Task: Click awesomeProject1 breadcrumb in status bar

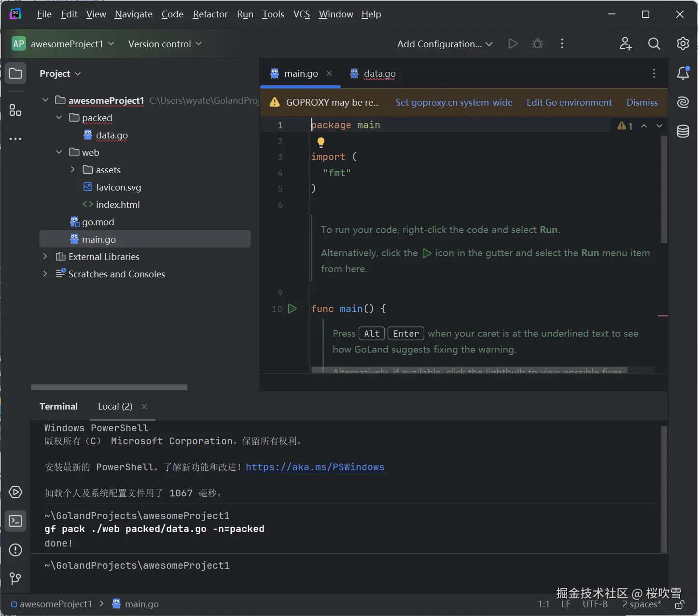Action: point(51,604)
